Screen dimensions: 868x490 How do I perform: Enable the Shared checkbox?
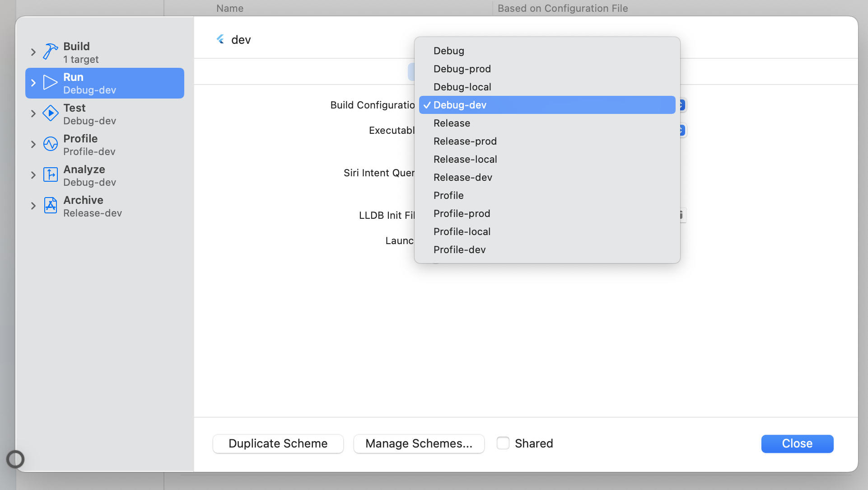[x=503, y=443]
